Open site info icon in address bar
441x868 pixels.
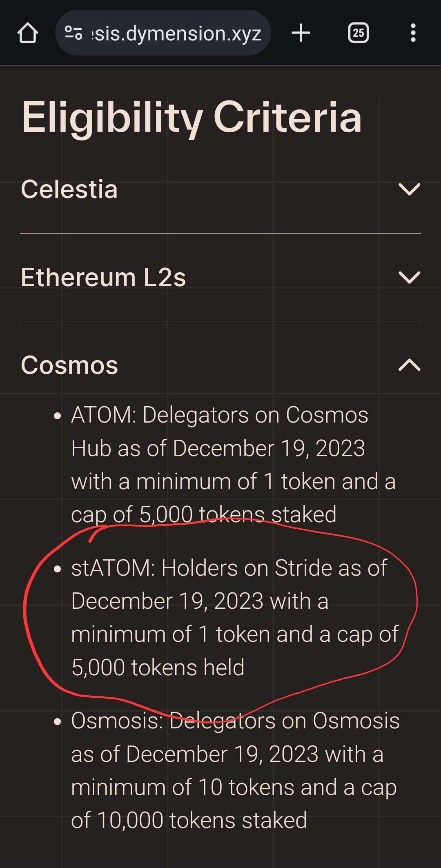click(x=73, y=33)
